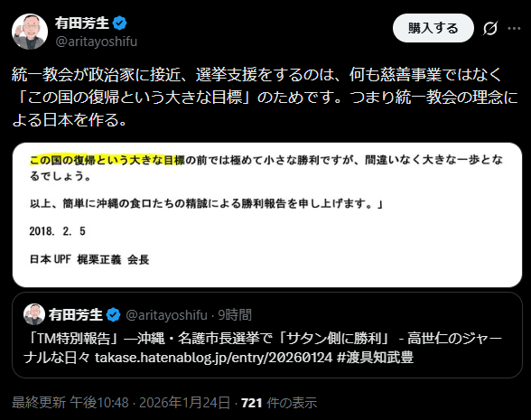Open quoted tweet author name 有田芳生
Screen dimensions: 531x420
76,315
